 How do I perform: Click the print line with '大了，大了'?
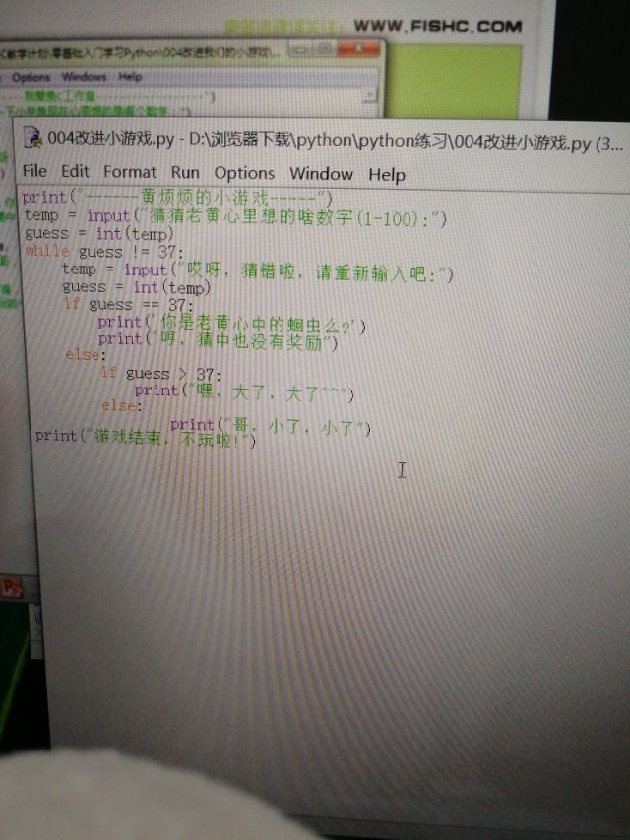[x=244, y=392]
